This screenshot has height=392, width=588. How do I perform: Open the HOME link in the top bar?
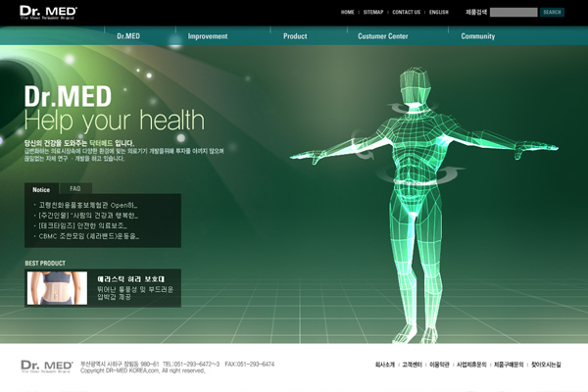pyautogui.click(x=347, y=13)
